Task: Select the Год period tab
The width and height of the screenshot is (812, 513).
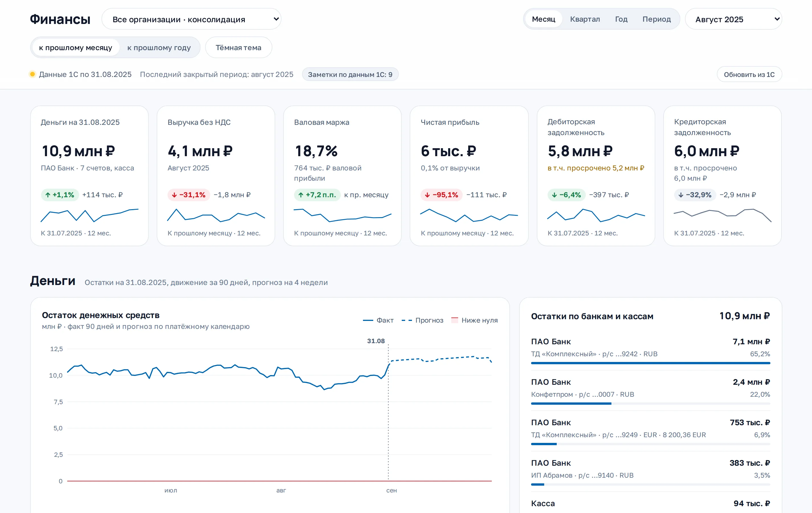Action: point(621,19)
